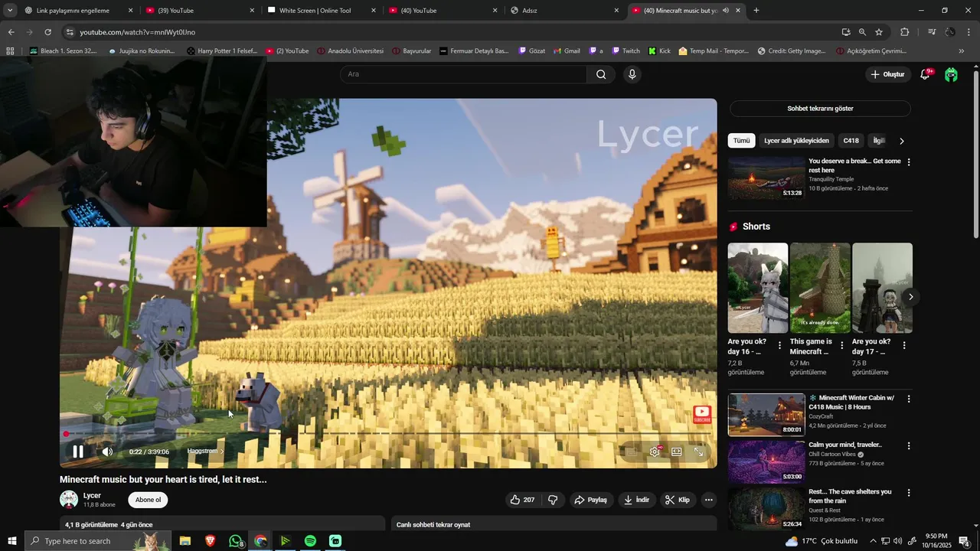980x551 pixels.
Task: Toggle theater mode in the player
Action: click(677, 452)
